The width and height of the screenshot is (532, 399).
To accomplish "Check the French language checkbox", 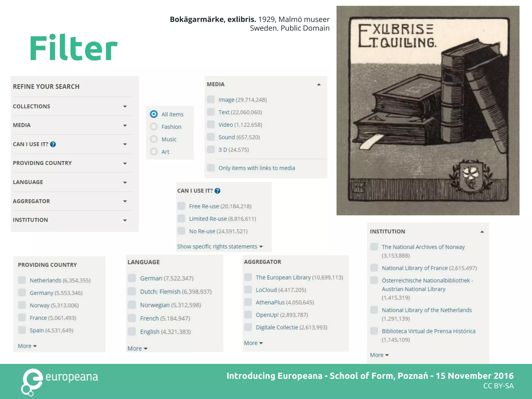I will 132,318.
